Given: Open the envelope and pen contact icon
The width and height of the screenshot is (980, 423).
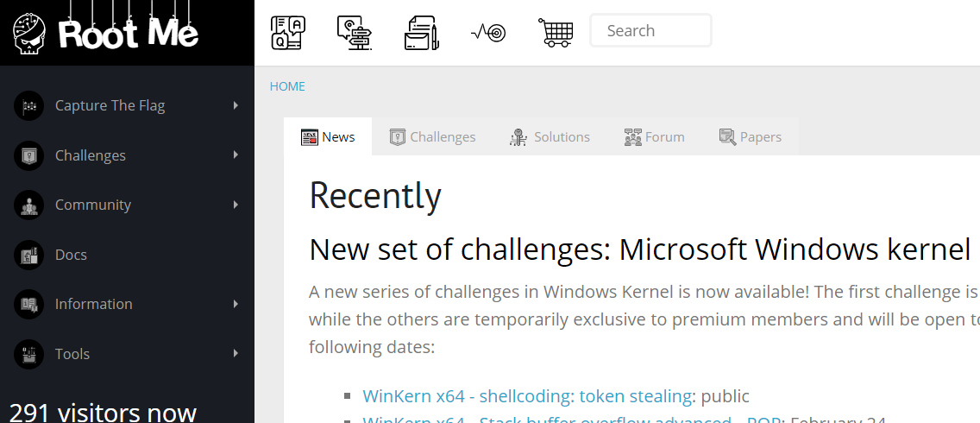Looking at the screenshot, I should coord(422,33).
